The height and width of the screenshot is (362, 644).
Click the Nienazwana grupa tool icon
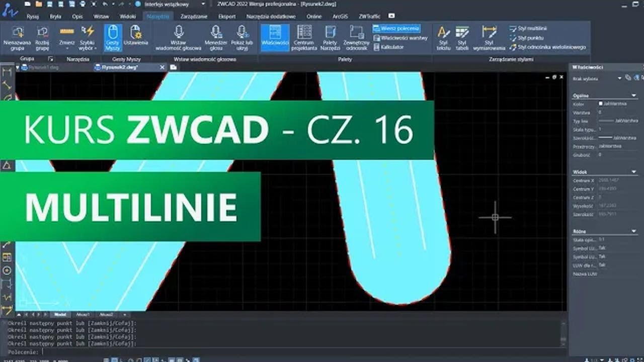(17, 33)
